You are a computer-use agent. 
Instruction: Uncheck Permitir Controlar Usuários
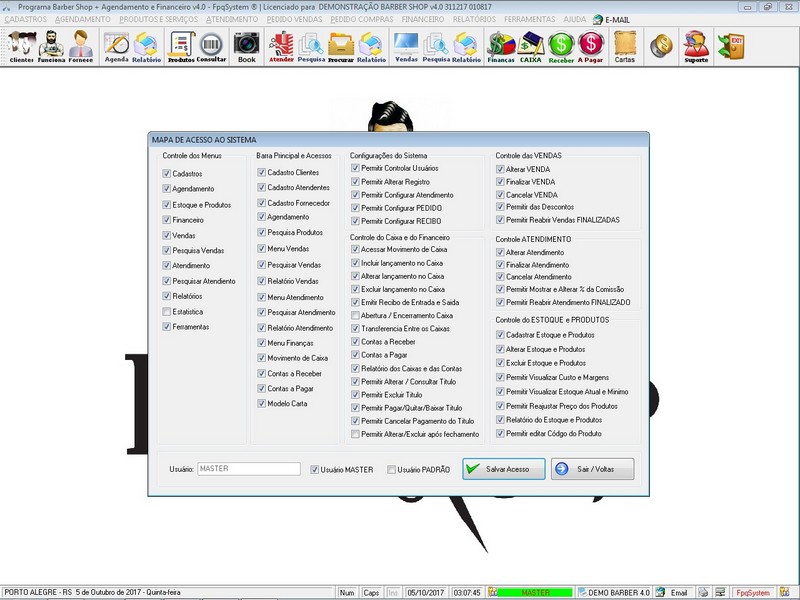coord(355,168)
